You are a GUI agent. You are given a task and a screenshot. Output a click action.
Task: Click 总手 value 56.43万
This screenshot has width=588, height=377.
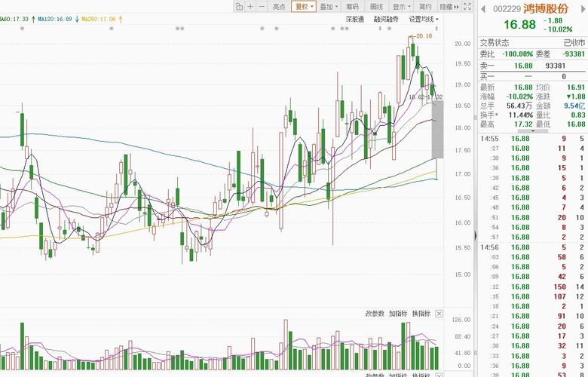[x=519, y=106]
